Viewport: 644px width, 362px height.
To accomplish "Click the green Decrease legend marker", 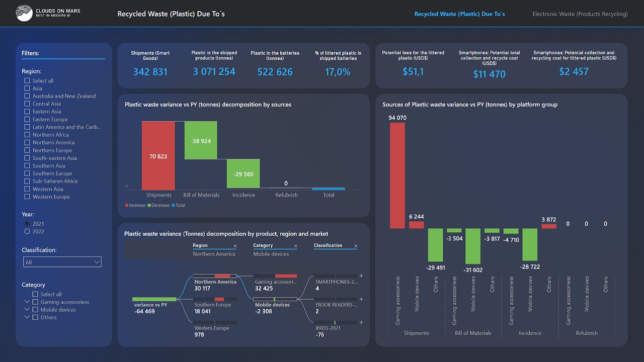I will pos(149,205).
